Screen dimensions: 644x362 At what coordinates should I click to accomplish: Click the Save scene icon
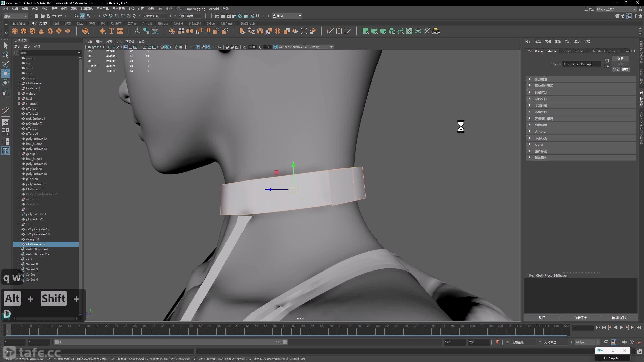(x=48, y=16)
